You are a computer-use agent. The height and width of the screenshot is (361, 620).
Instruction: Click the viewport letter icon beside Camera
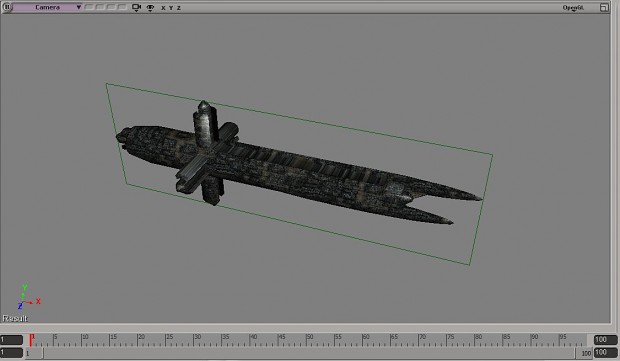[7, 7]
